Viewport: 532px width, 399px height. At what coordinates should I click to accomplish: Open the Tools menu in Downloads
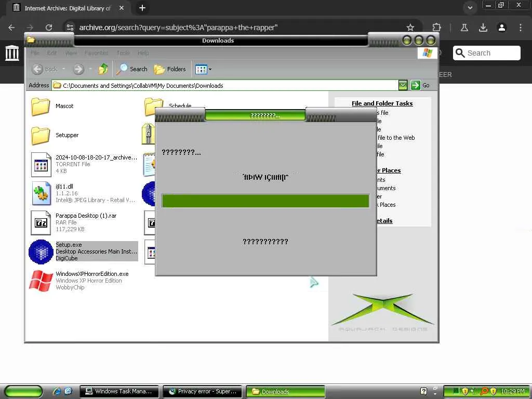pos(123,53)
